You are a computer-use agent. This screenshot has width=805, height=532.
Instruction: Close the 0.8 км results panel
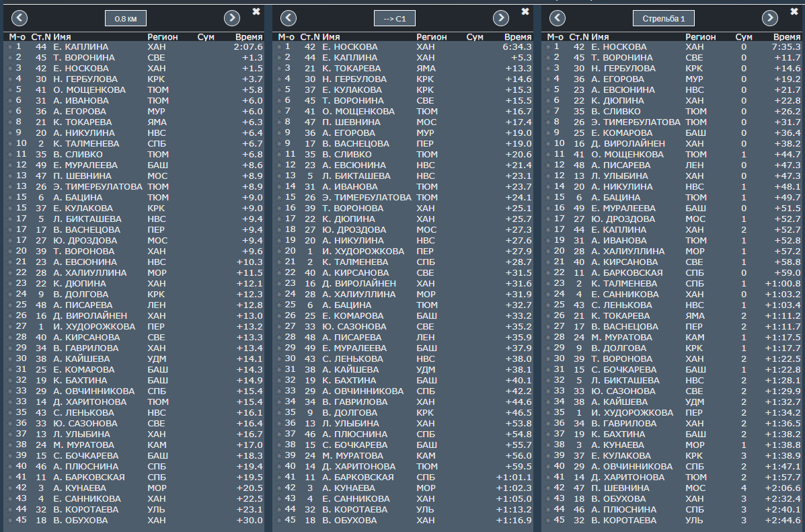(x=256, y=11)
